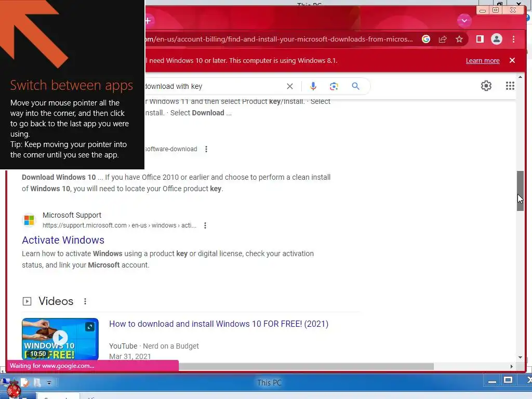Open This PC quick access dropdown arrow
The image size is (532, 399).
click(49, 383)
